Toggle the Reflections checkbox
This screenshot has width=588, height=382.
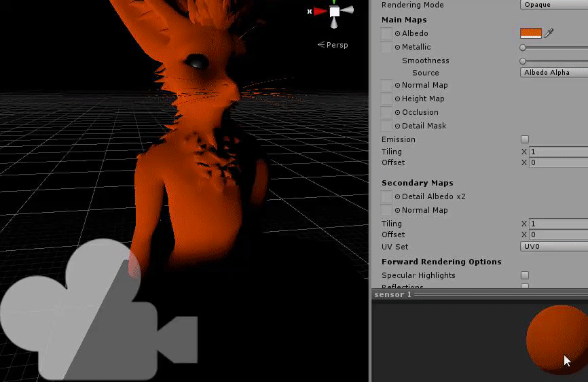coord(525,286)
